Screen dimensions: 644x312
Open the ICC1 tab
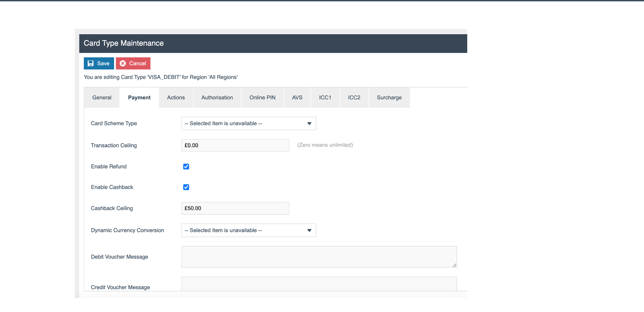coord(325,97)
